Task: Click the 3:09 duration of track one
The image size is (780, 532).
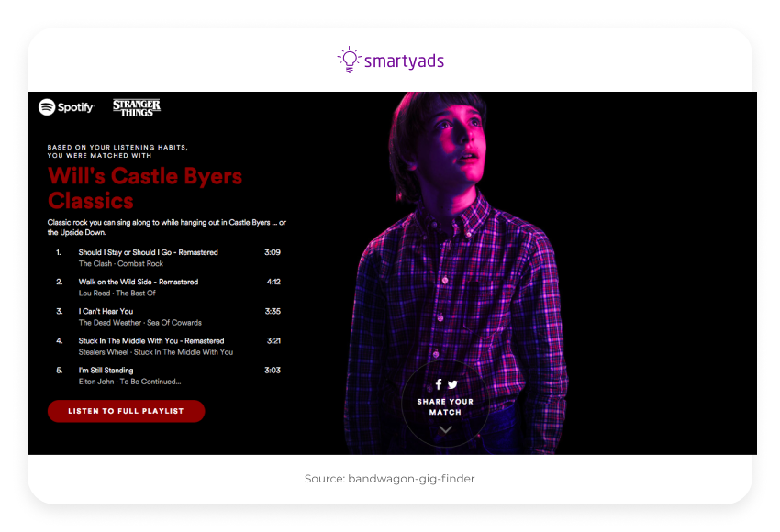Action: point(272,252)
